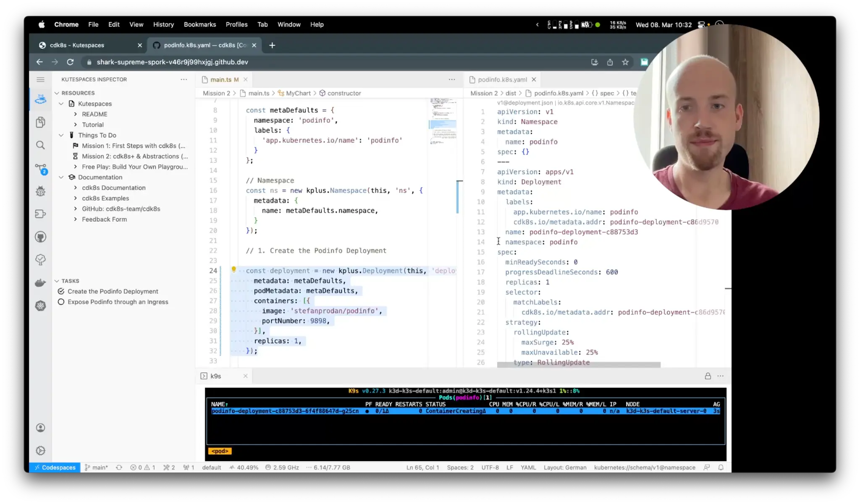
Task: Click the main.ts minimap preview
Action: pos(443,122)
